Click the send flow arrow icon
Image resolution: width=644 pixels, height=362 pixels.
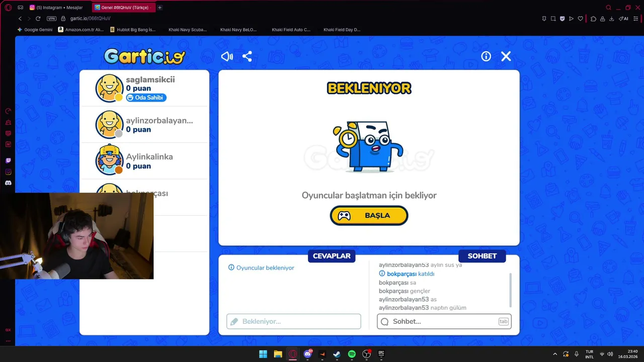pyautogui.click(x=571, y=19)
